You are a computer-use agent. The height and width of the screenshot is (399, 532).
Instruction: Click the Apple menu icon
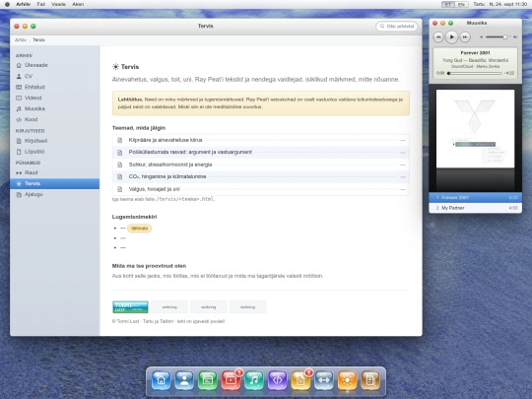tap(7, 4)
